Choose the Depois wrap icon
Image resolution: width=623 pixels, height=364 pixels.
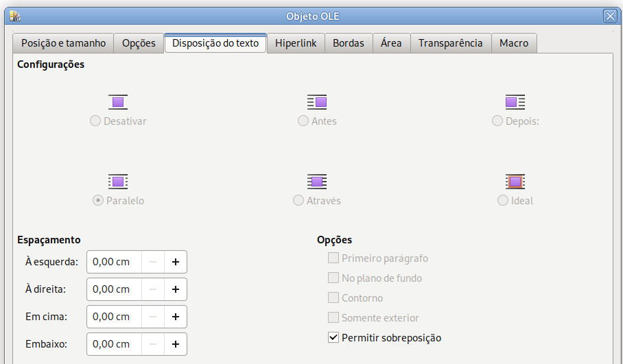coord(515,102)
